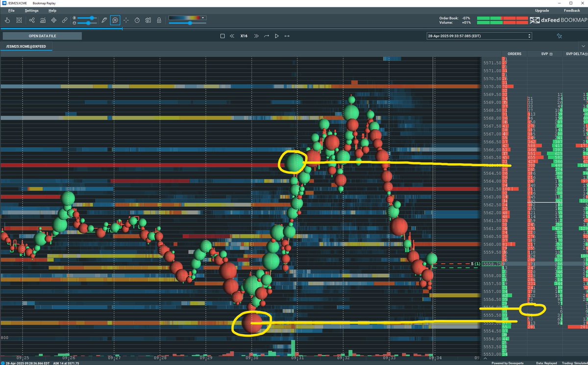
Task: Open the Settings menu
Action: point(31,10)
